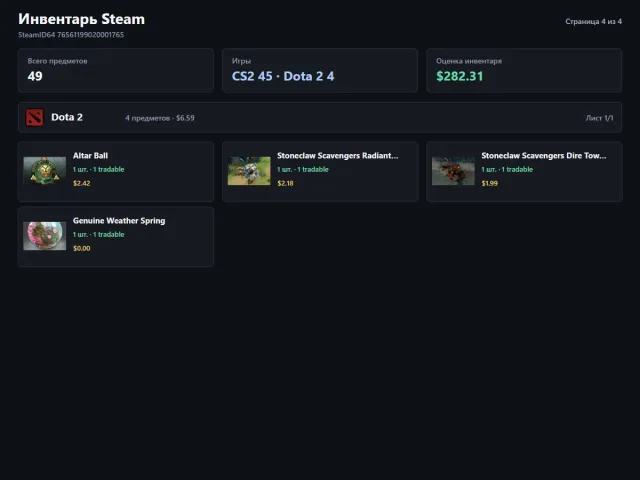Image resolution: width=640 pixels, height=480 pixels.
Task: Click the Инвентарь Steam page heading
Action: tap(81, 19)
